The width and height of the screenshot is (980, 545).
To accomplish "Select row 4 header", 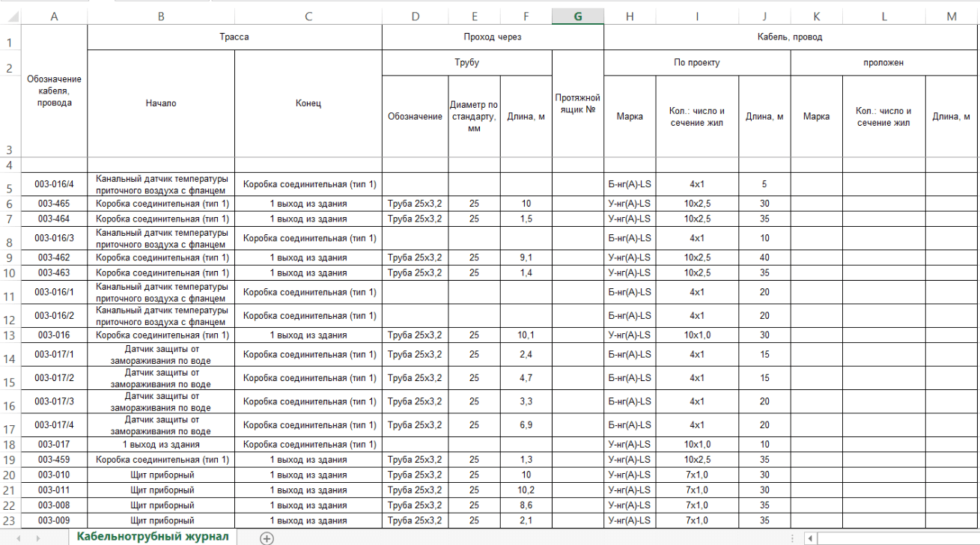I will (x=10, y=164).
